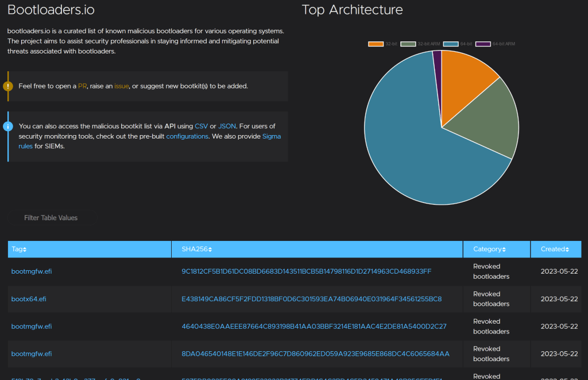
Task: Toggle the 32-bit legend item in chart
Action: 383,44
